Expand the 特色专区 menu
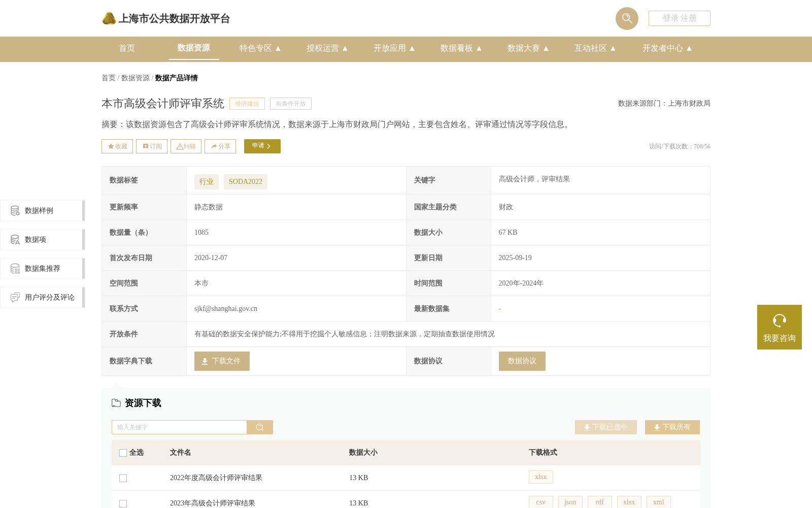 (x=260, y=48)
